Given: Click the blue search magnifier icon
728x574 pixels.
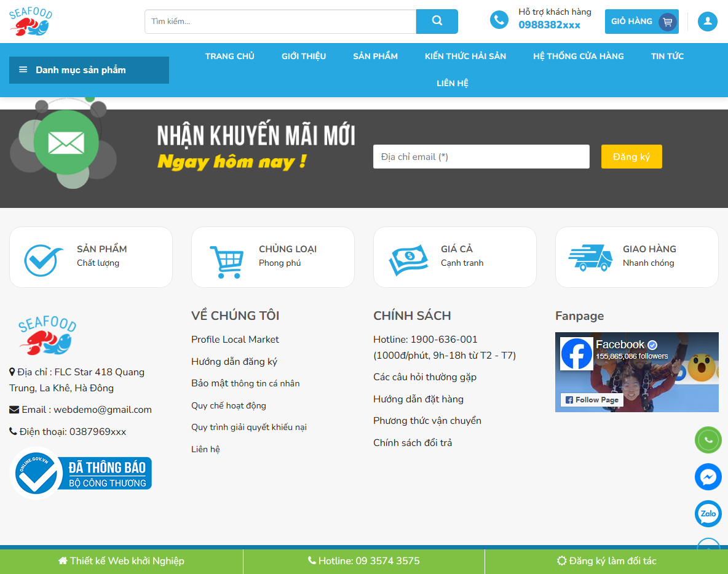Looking at the screenshot, I should click(437, 21).
